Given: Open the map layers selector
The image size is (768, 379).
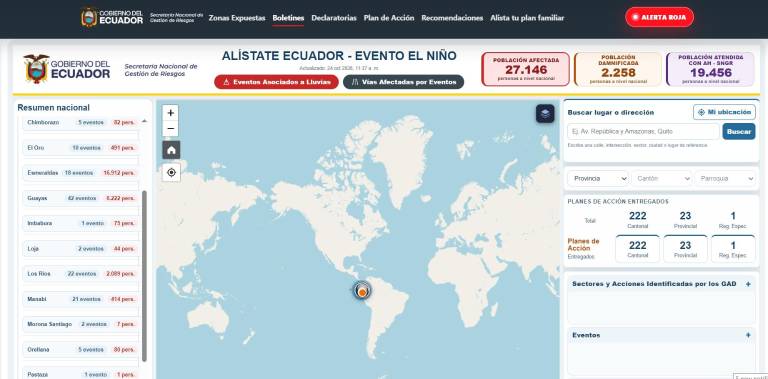Looking at the screenshot, I should (x=545, y=114).
